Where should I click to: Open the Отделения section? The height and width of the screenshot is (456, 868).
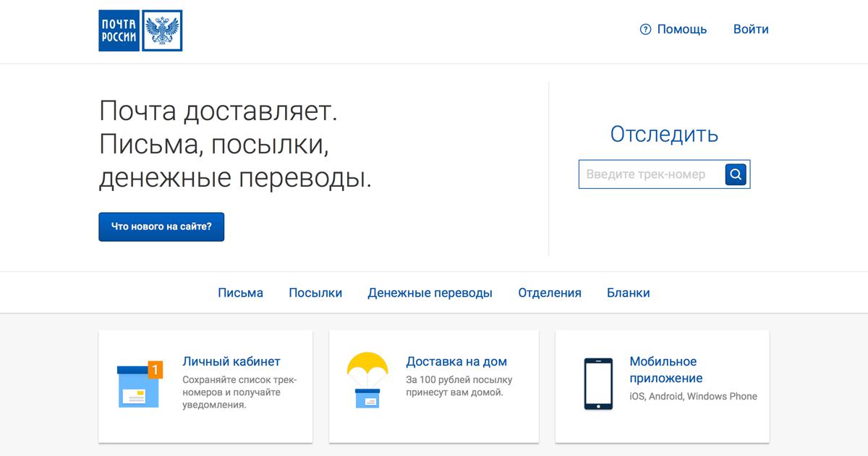tap(550, 293)
